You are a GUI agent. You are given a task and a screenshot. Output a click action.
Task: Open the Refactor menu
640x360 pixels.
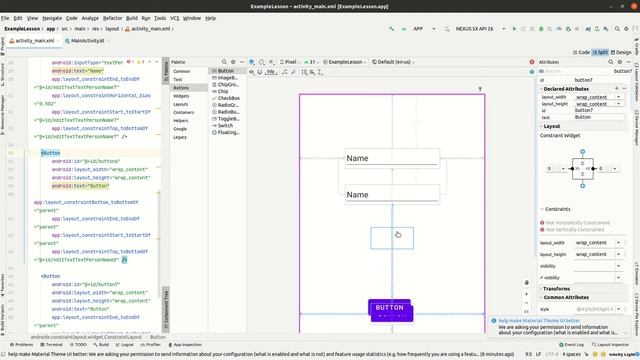[112, 18]
